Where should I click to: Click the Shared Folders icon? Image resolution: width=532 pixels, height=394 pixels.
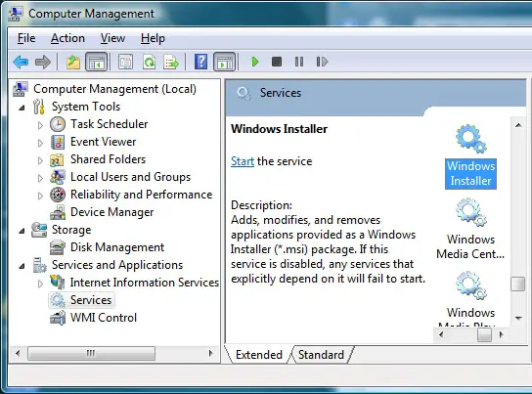tap(57, 159)
